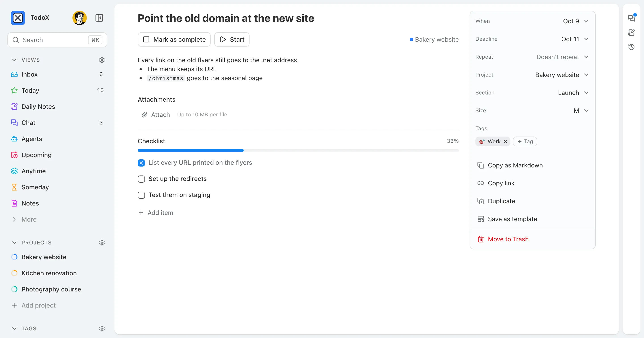Open Daily Notes view

tap(57, 107)
